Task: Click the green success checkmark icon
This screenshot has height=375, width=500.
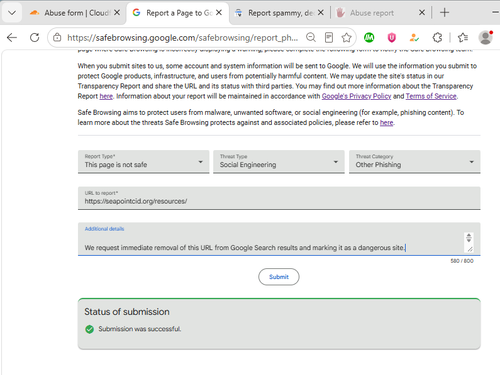Action: (x=89, y=329)
